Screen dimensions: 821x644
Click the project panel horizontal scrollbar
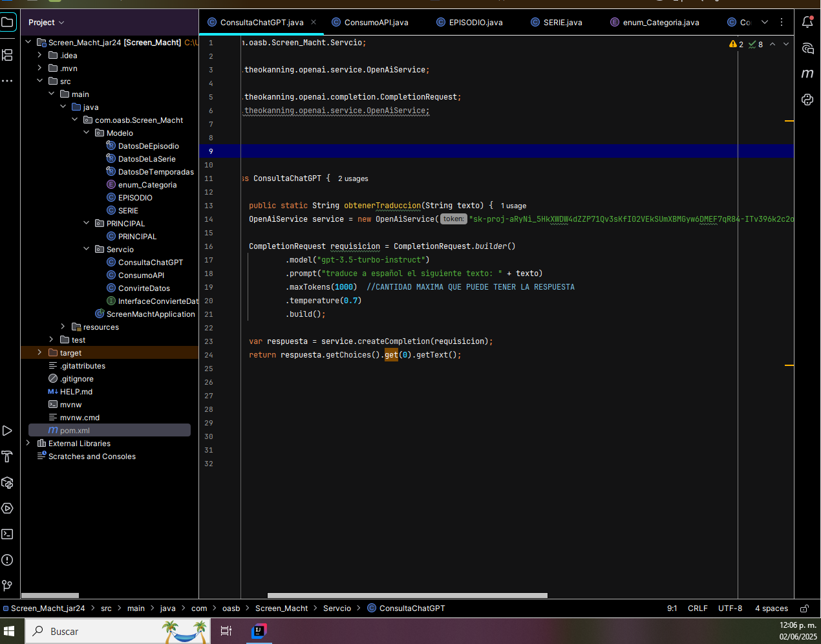(50, 596)
